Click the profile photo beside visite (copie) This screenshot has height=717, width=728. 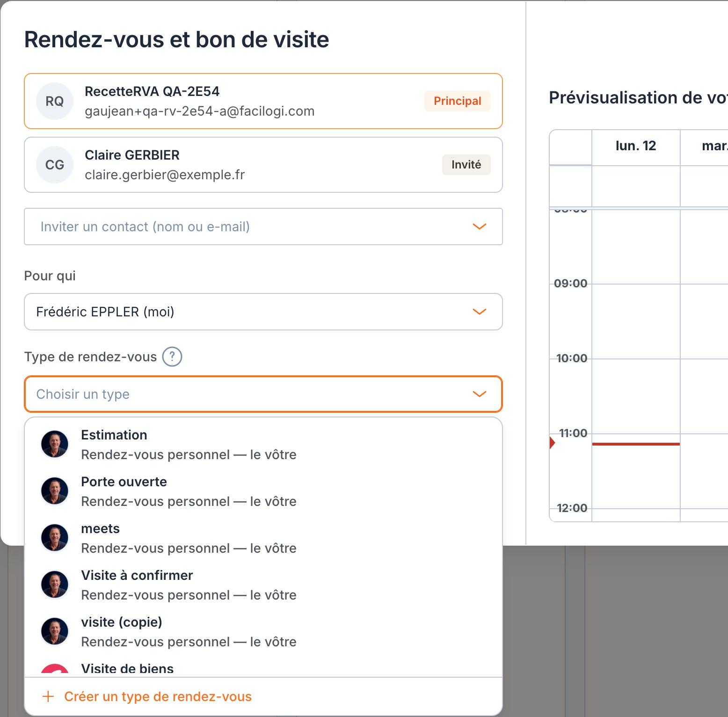(x=55, y=631)
